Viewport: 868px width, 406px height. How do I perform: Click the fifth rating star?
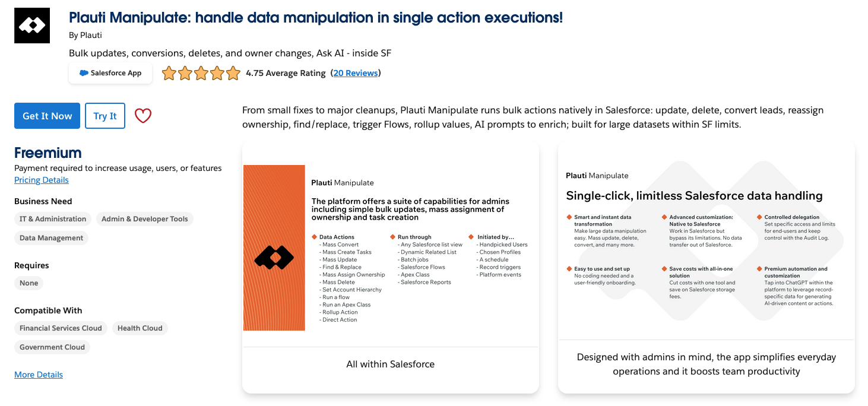[233, 73]
